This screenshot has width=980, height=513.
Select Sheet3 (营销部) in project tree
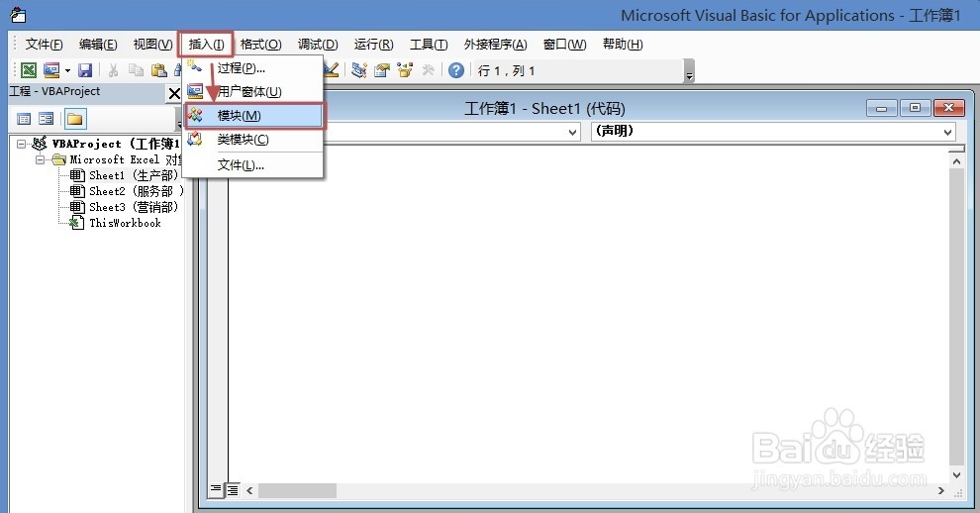pos(133,207)
